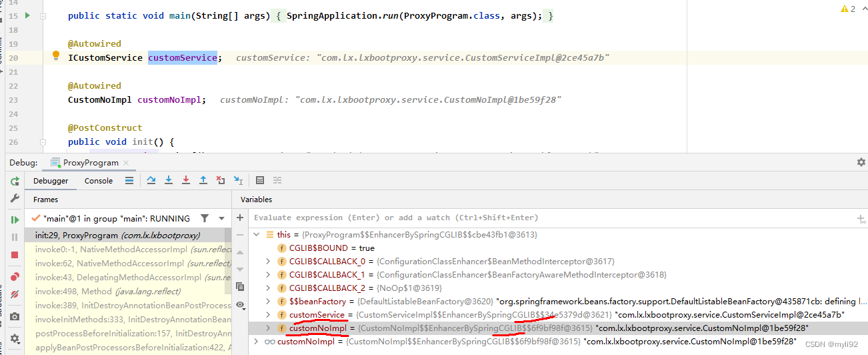Screen dimensions: 868x355
Task: Click Evaluate expression input field
Action: pyautogui.click(x=551, y=218)
